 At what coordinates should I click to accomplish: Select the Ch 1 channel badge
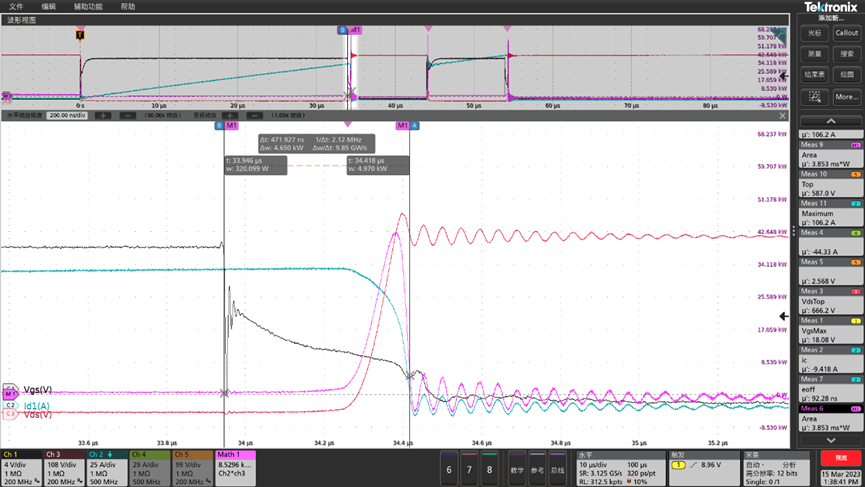click(x=21, y=468)
